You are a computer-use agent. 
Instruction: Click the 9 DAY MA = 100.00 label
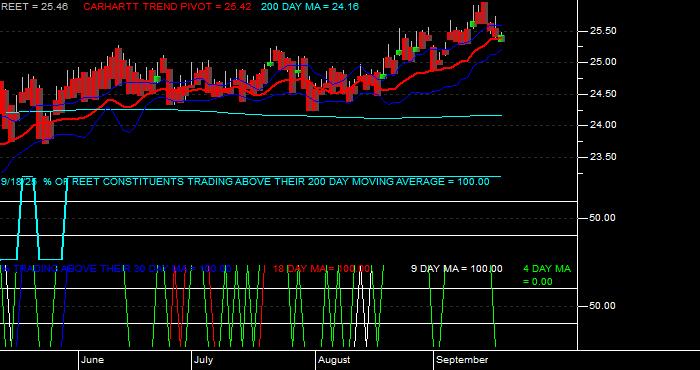[x=456, y=269]
